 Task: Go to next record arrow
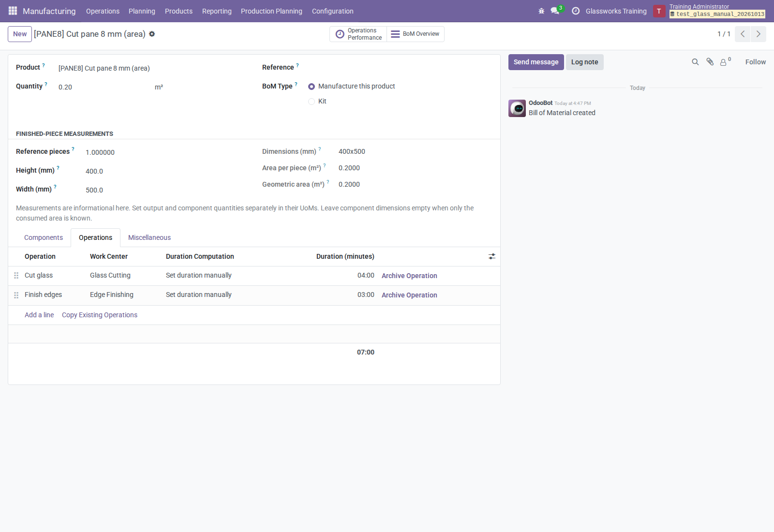coord(759,34)
